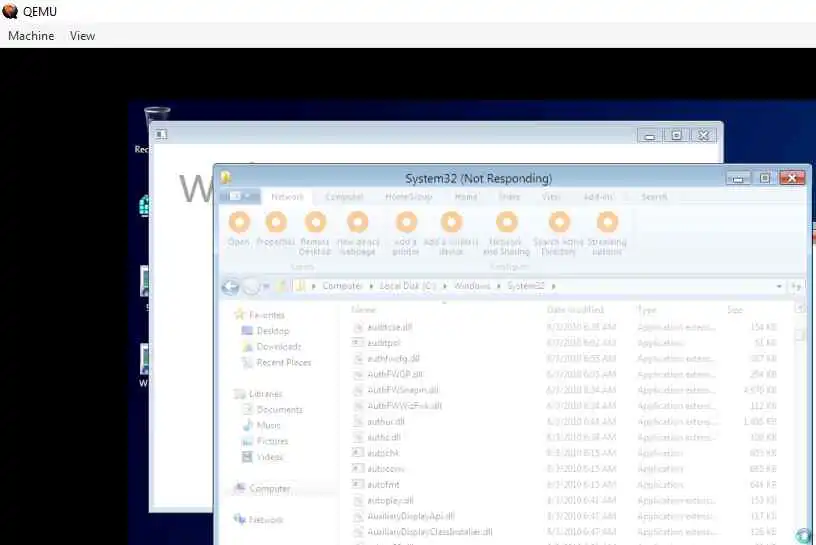Click Add a printer ribbon icon

point(406,222)
